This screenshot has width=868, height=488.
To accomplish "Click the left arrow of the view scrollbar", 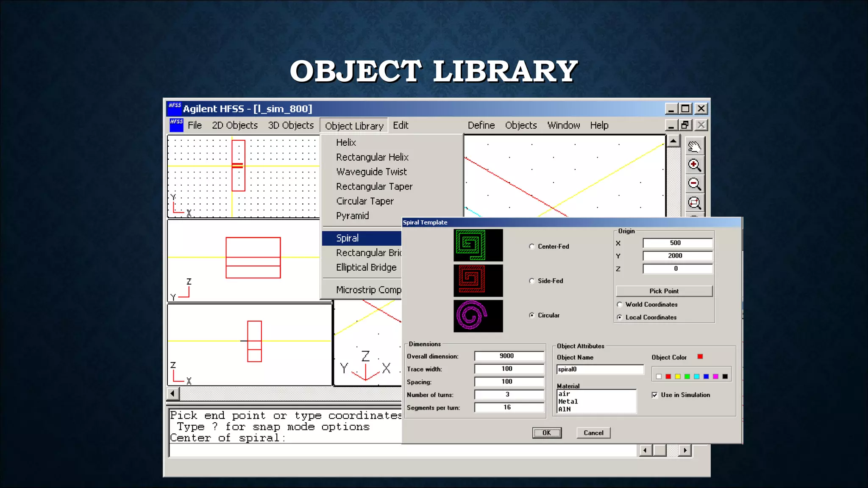I will tap(172, 394).
